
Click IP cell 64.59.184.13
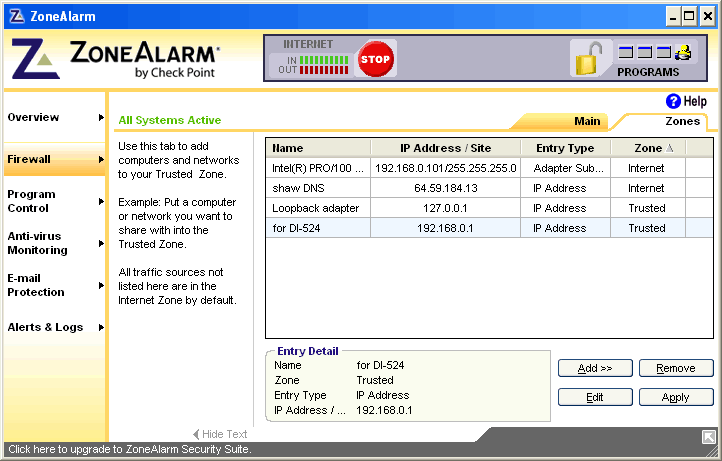[446, 188]
